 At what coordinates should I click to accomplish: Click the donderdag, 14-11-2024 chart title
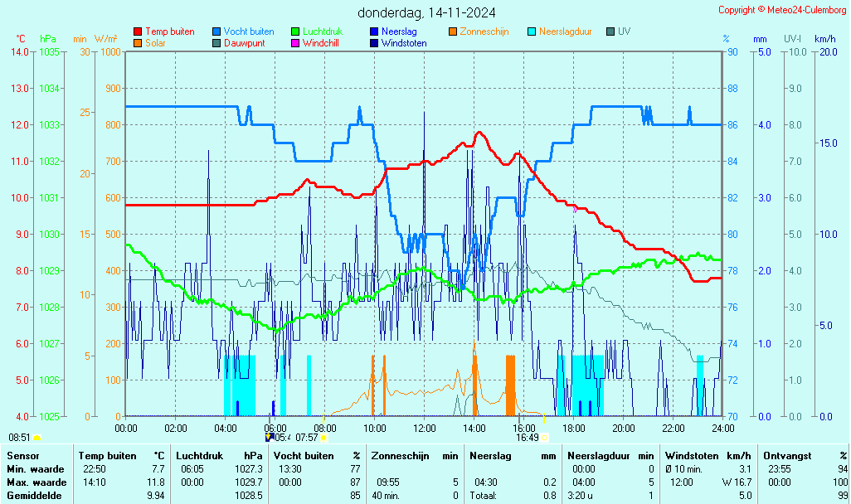click(427, 12)
